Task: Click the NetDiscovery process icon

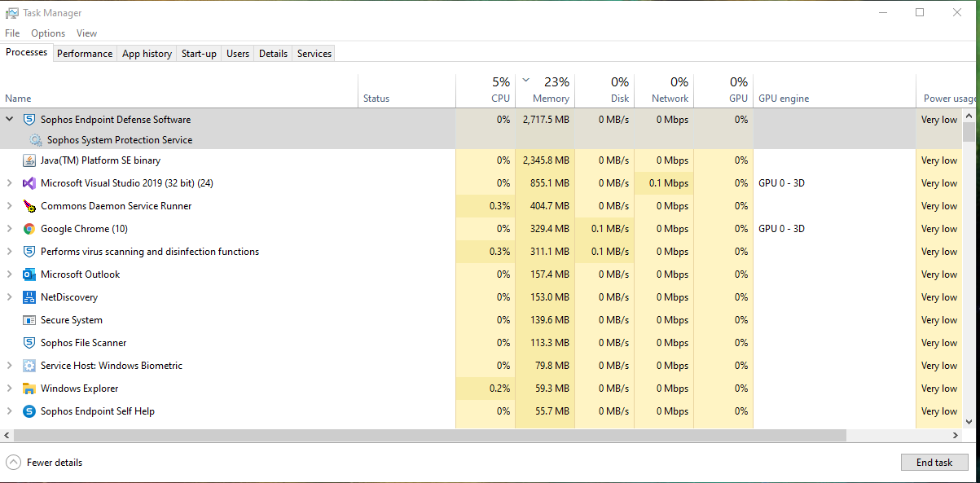Action: coord(29,297)
